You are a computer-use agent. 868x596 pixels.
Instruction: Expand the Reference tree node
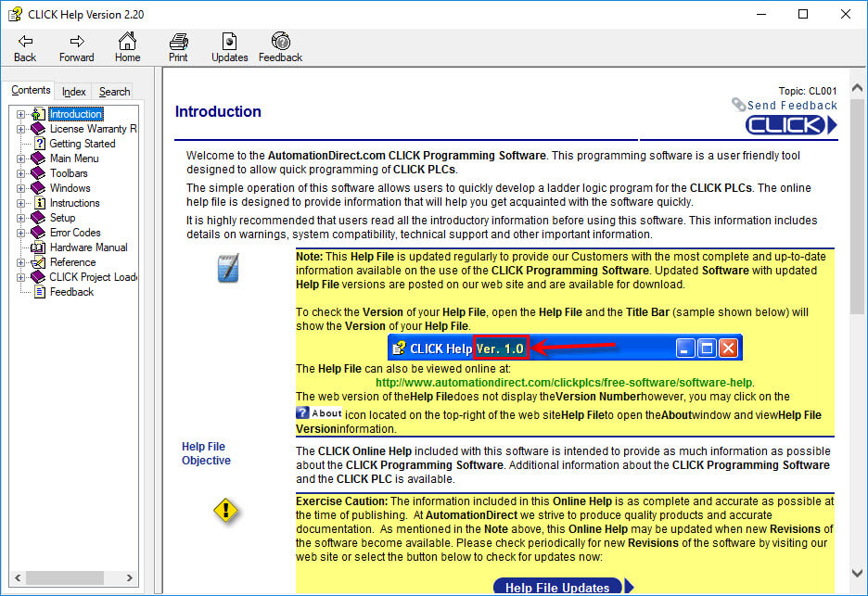(20, 263)
